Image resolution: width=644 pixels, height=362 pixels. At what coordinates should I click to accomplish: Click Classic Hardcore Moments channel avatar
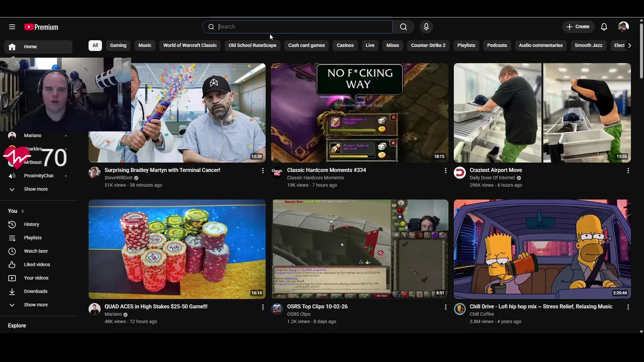click(x=277, y=173)
